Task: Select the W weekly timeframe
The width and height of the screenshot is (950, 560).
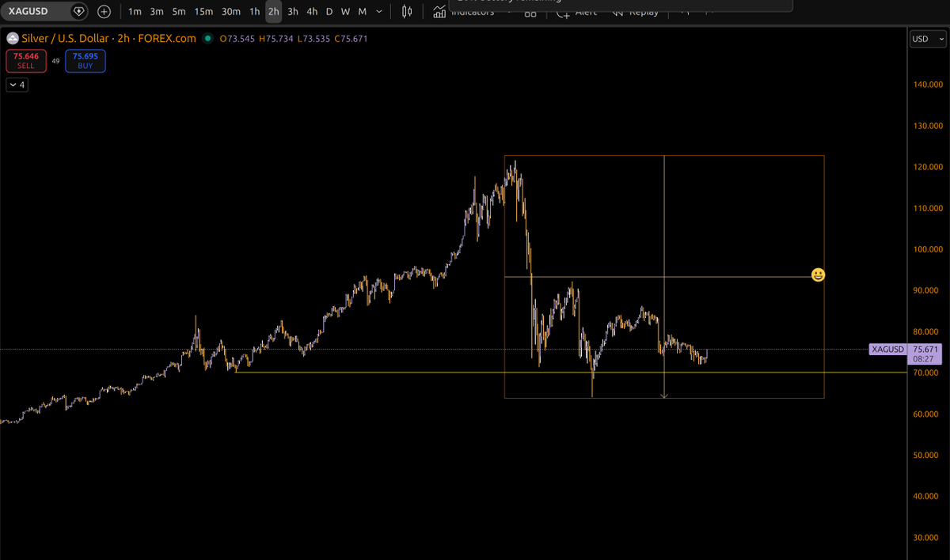Action: [x=345, y=12]
